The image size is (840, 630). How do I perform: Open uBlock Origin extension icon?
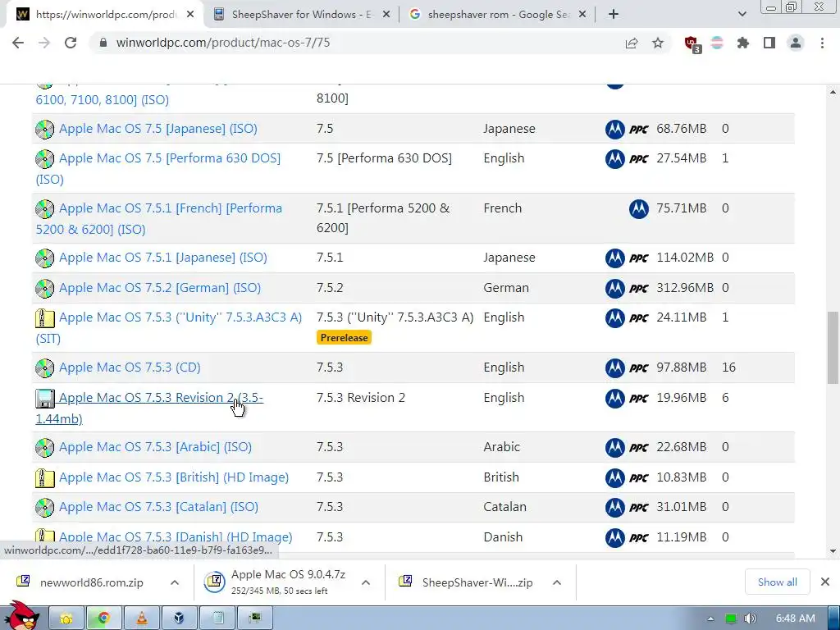coord(692,43)
